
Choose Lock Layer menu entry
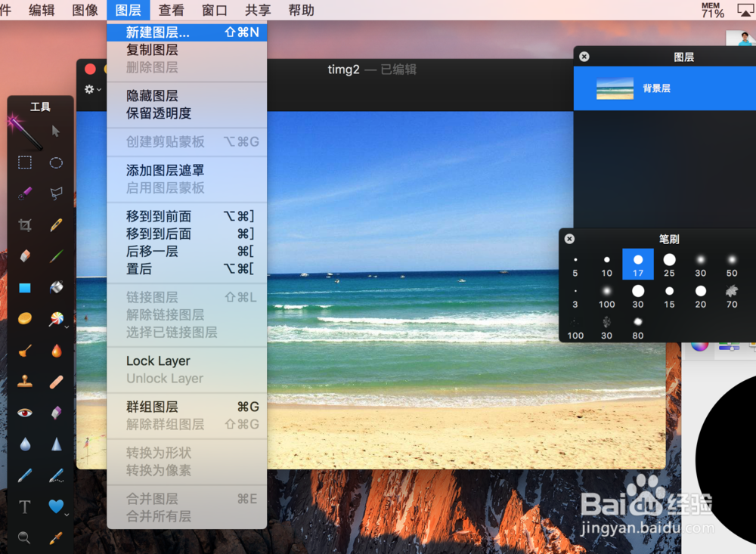click(x=187, y=361)
